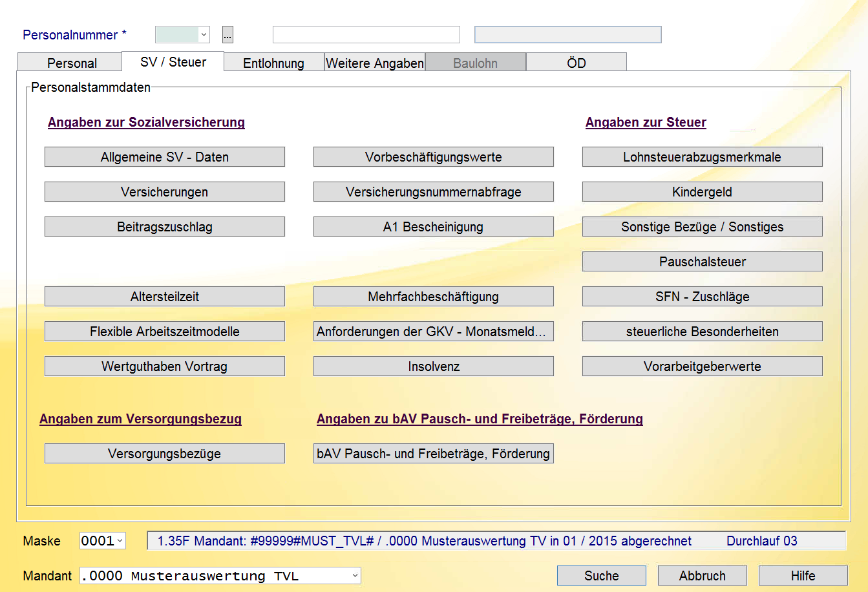
Task: Click the Insolvenz button
Action: [434, 366]
